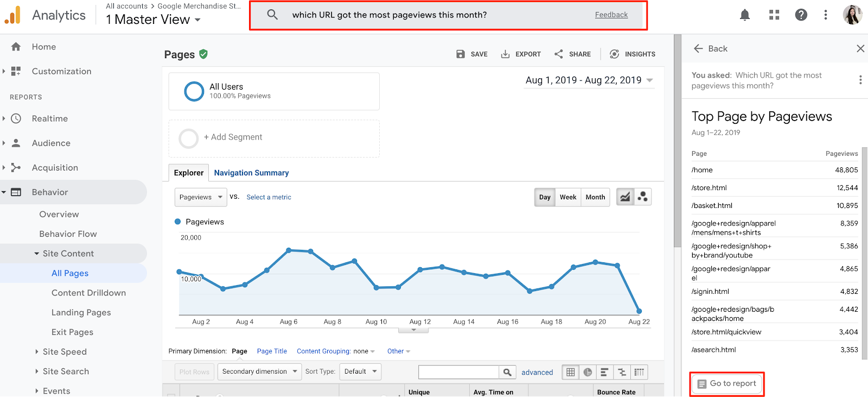Share the Pages report
This screenshot has height=397, width=868.
click(572, 54)
